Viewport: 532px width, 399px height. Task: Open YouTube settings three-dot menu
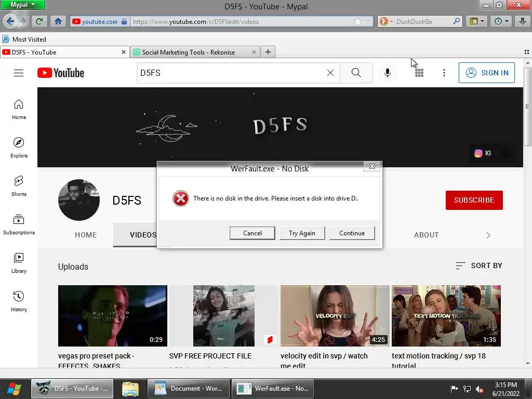[444, 73]
